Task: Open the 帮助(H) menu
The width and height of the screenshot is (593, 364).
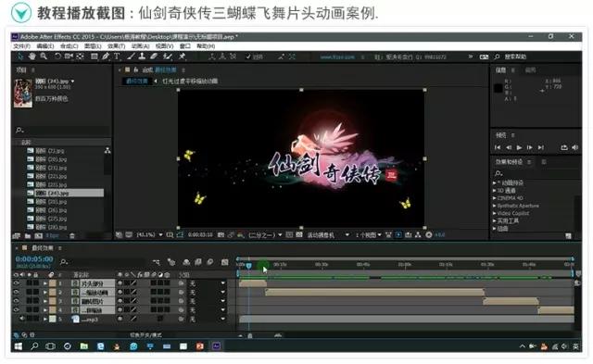Action: pyautogui.click(x=206, y=46)
